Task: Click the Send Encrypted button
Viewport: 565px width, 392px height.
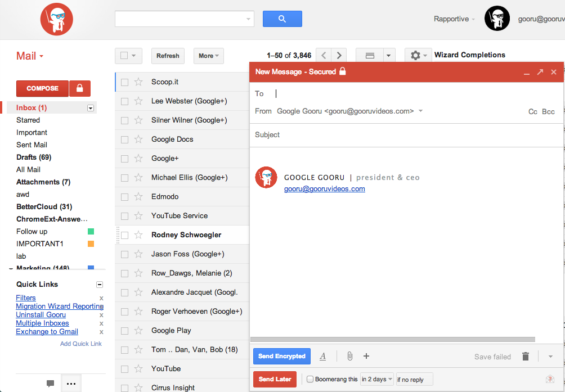Action: click(x=282, y=357)
